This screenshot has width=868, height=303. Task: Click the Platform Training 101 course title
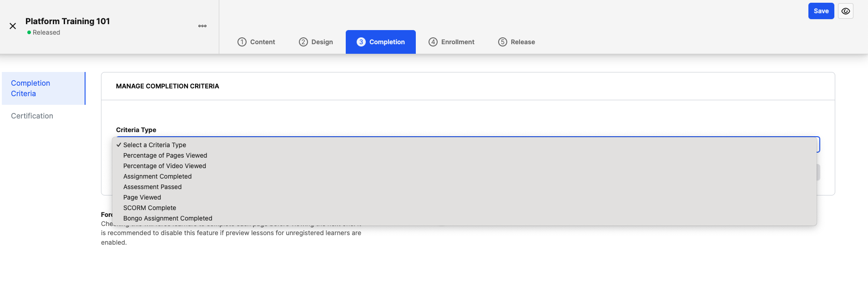pyautogui.click(x=68, y=21)
